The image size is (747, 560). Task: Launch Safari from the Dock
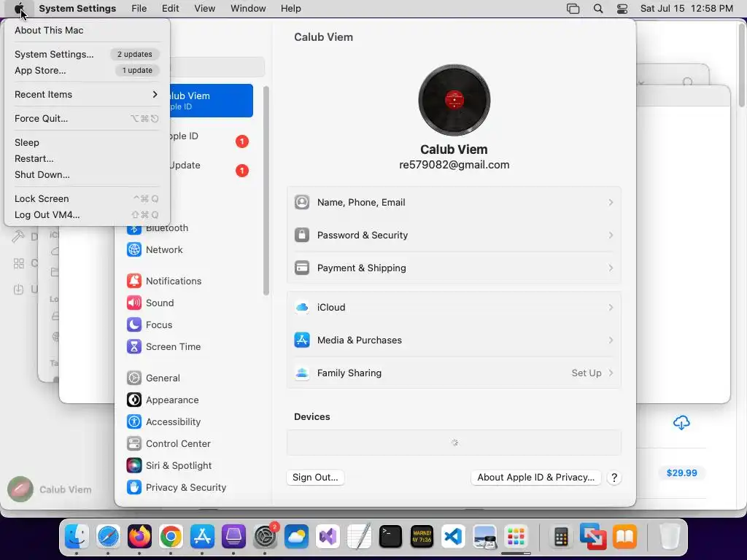pos(108,537)
